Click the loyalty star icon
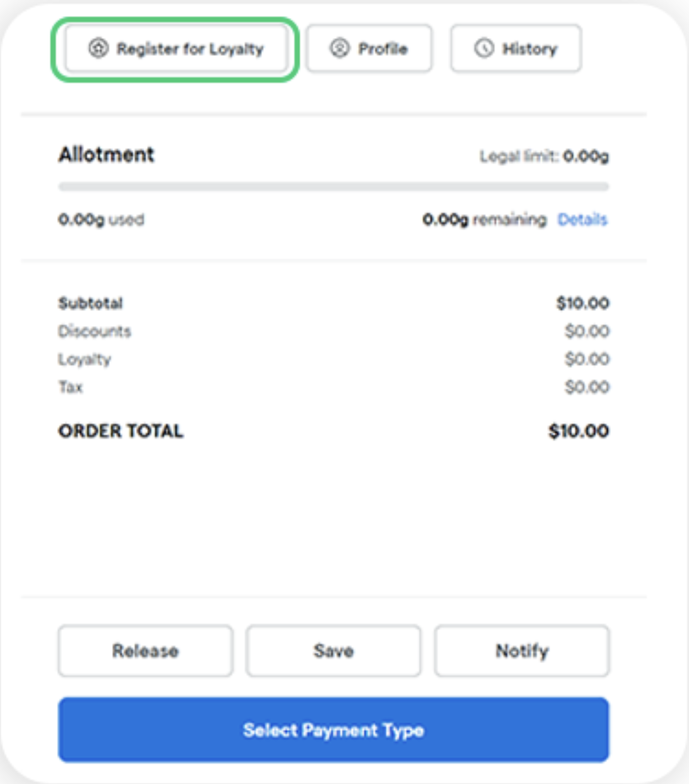The height and width of the screenshot is (784, 689). click(x=98, y=49)
